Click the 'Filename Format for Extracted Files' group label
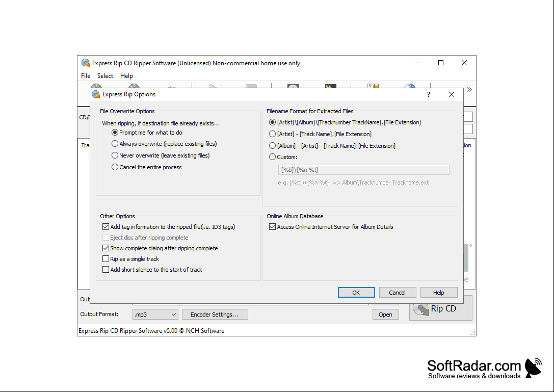 310,111
